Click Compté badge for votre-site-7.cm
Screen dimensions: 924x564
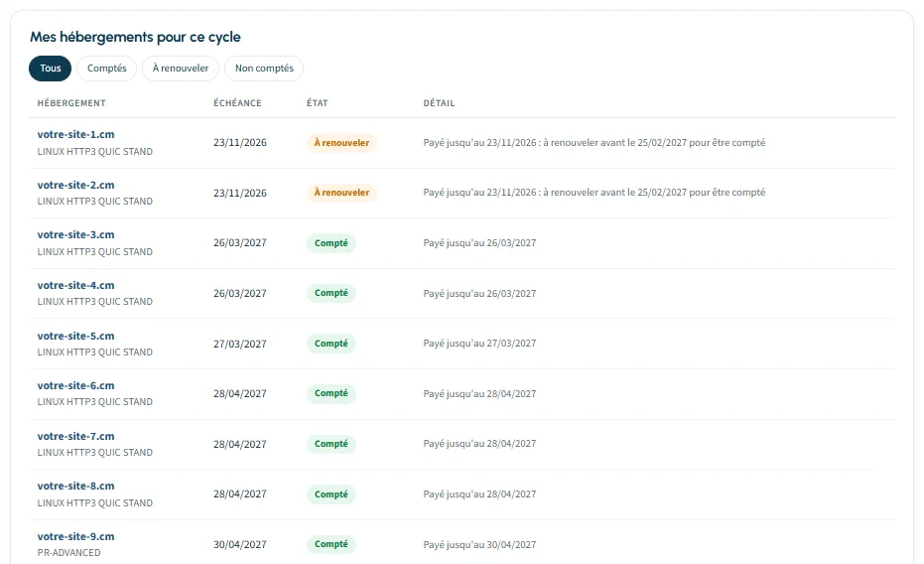tap(331, 444)
